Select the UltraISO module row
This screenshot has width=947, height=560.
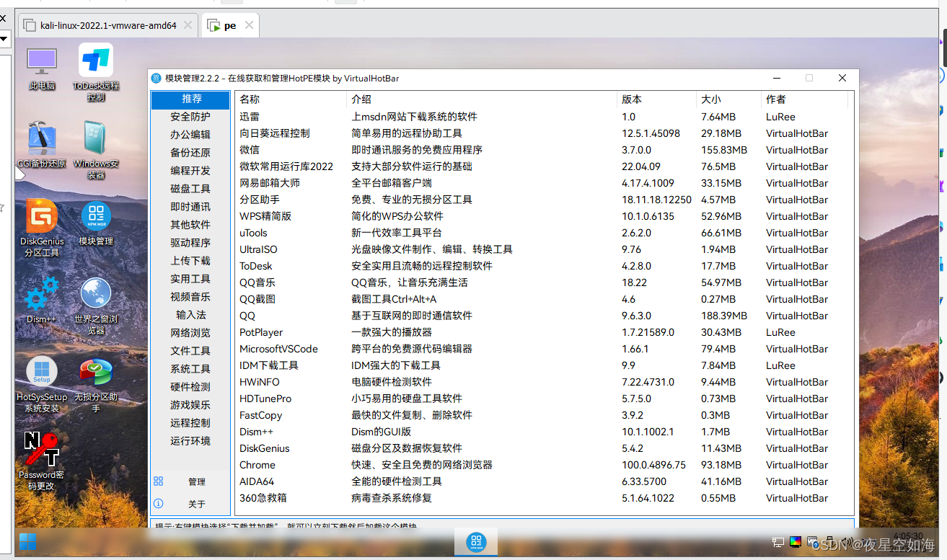pyautogui.click(x=542, y=249)
